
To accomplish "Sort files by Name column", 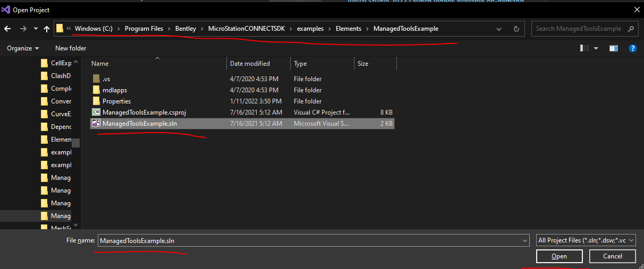I will pyautogui.click(x=157, y=64).
